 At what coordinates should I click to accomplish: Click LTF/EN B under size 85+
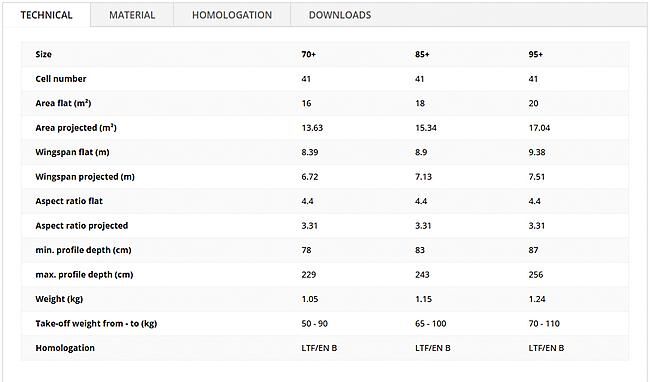433,348
